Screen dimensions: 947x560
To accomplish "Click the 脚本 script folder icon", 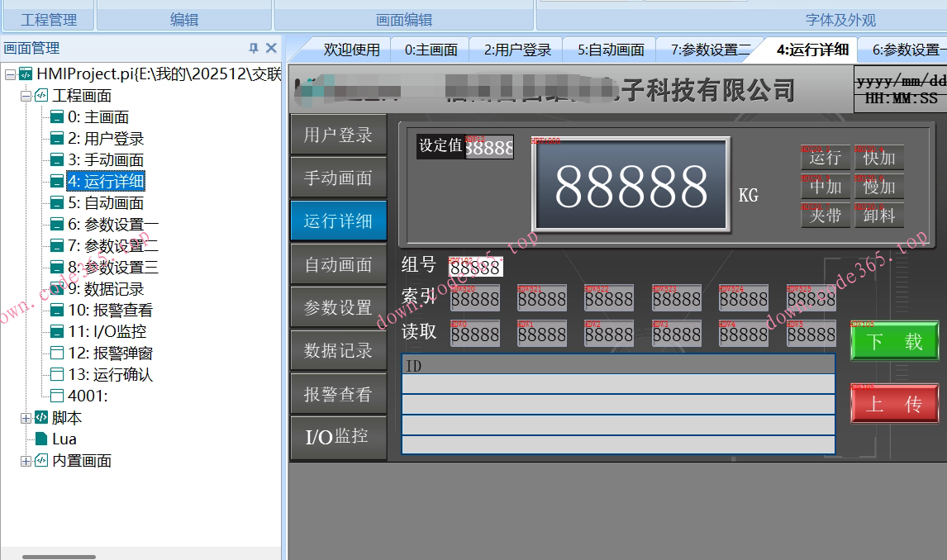I will click(x=41, y=418).
